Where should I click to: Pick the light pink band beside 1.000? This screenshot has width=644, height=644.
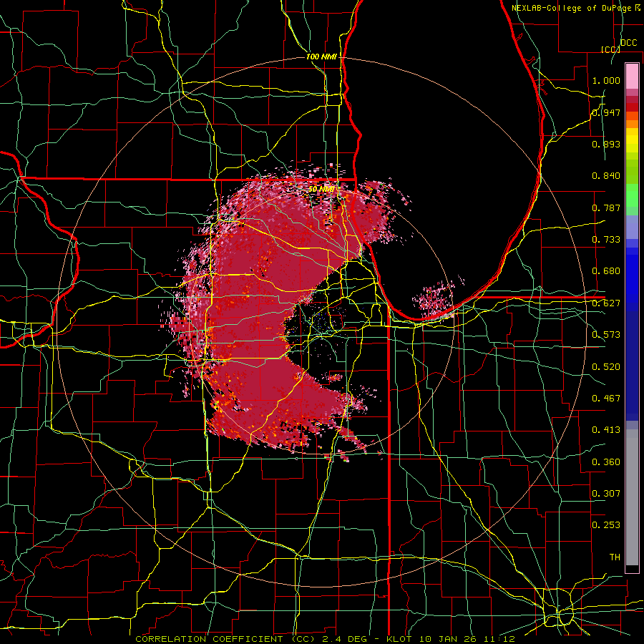tap(632, 76)
